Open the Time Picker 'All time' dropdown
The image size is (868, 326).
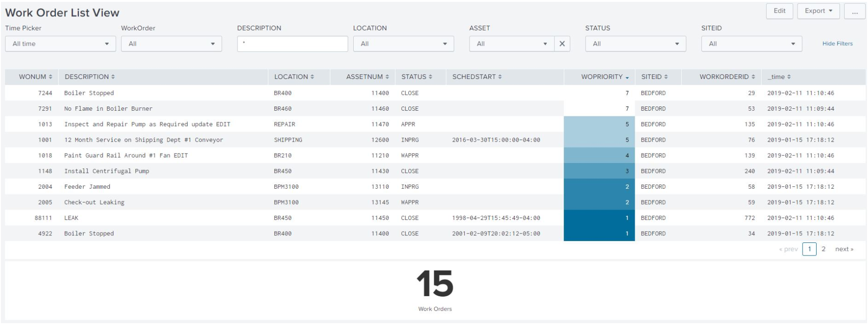(x=61, y=43)
